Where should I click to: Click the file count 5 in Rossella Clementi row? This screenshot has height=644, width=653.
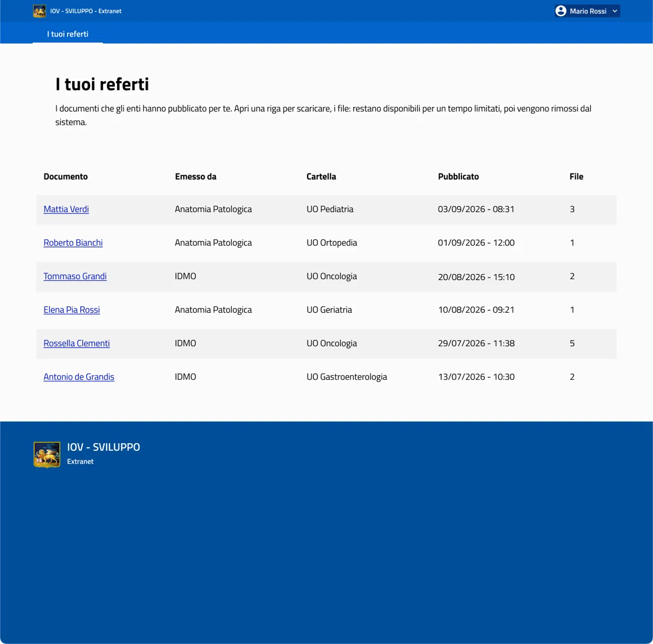[572, 343]
